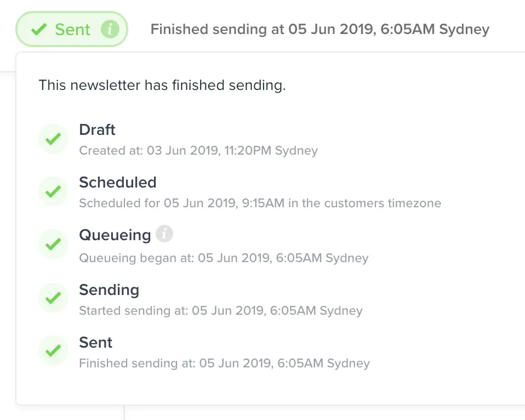Click the Sent stage heading in the list
This screenshot has width=525, height=420.
pos(95,343)
